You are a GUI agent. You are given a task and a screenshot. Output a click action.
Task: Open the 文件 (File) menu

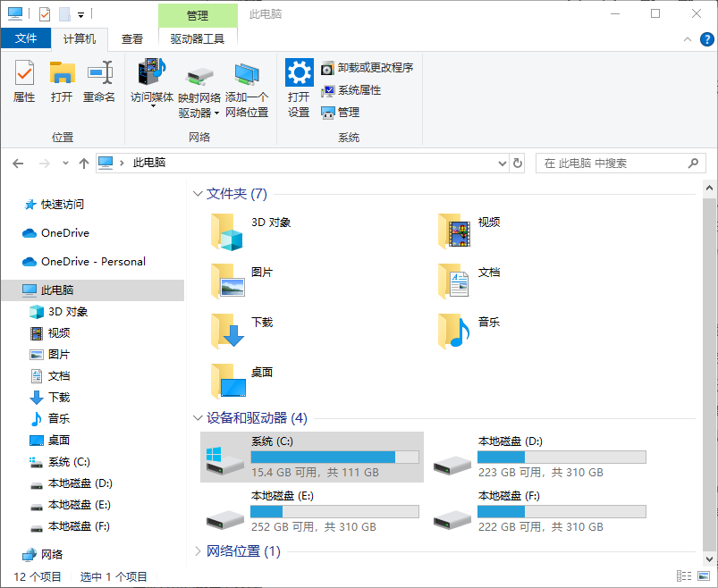(27, 38)
